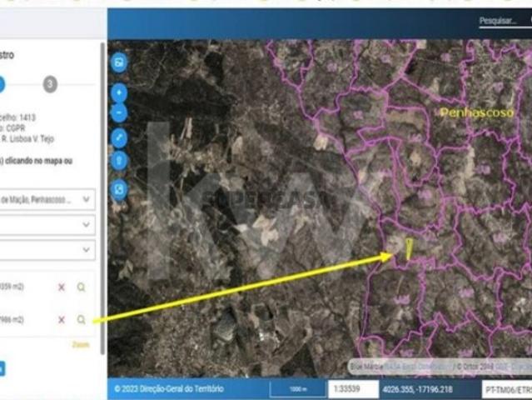Viewport: 532px width, 400px height.
Task: Open the PT-TM06/ETRS coordinate system selector
Action: (x=506, y=390)
